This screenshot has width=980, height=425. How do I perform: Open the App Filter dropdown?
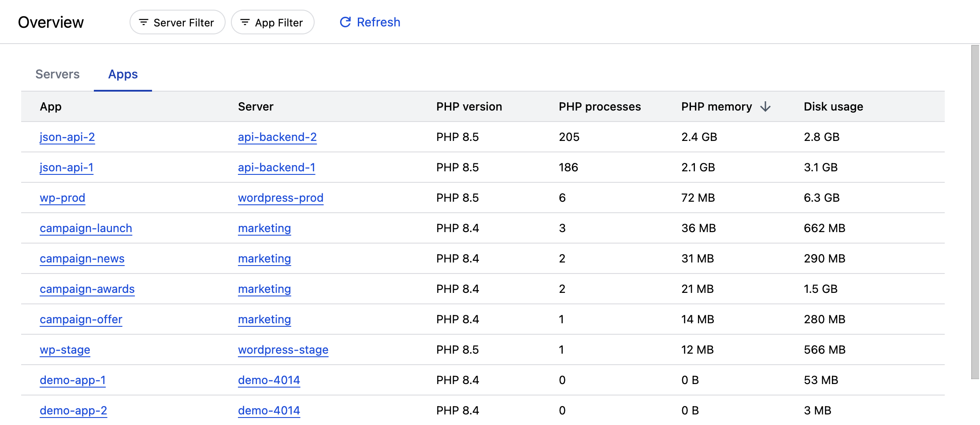click(272, 22)
